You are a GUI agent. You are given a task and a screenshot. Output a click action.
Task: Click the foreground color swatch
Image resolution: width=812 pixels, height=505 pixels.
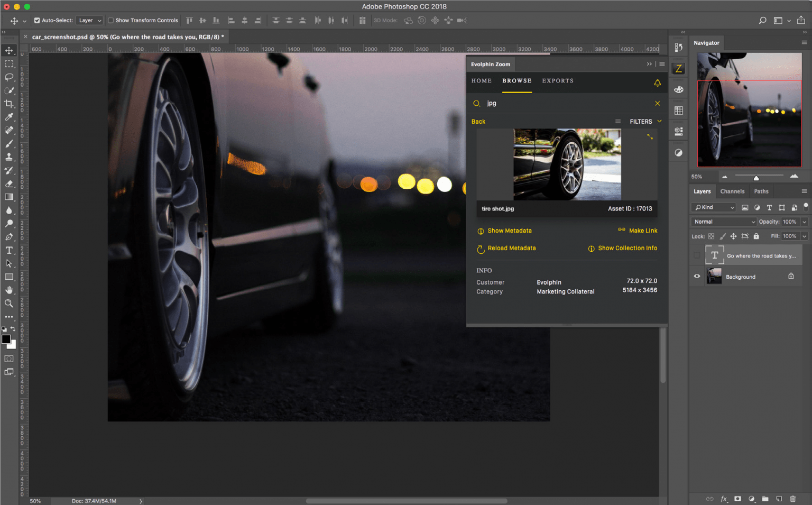[6, 339]
